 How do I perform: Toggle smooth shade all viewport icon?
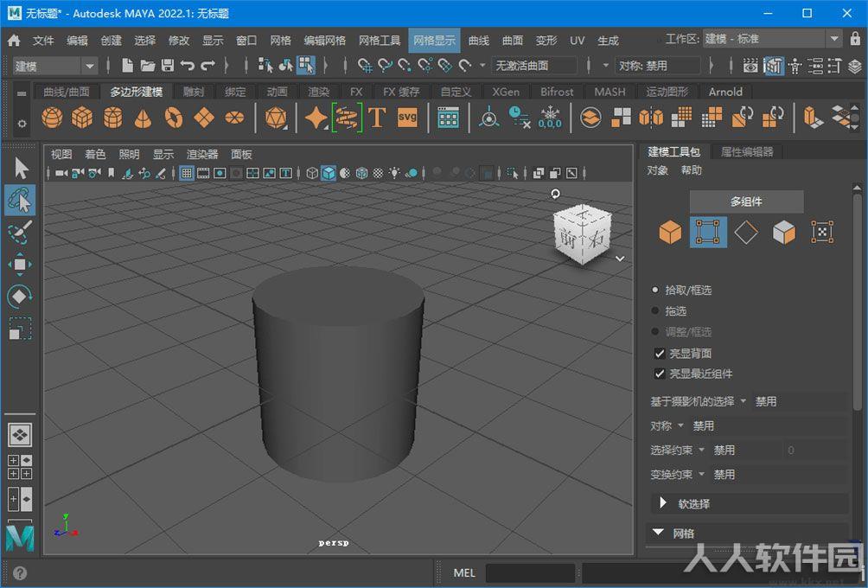[329, 173]
